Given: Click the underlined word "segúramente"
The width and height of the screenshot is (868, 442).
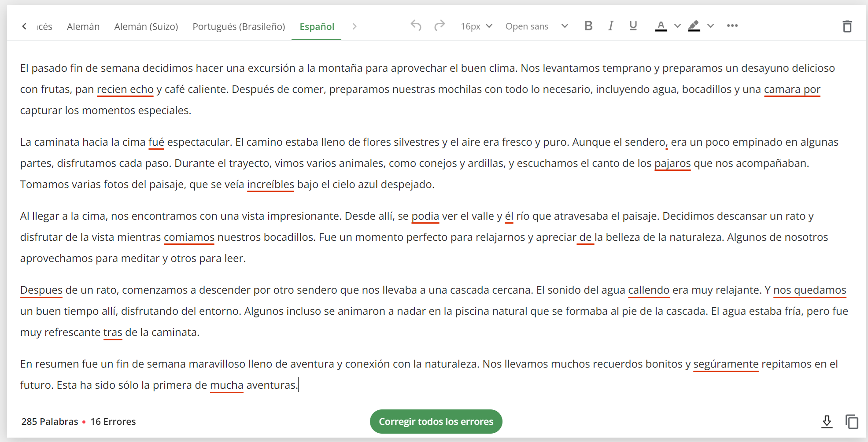Looking at the screenshot, I should tap(726, 364).
